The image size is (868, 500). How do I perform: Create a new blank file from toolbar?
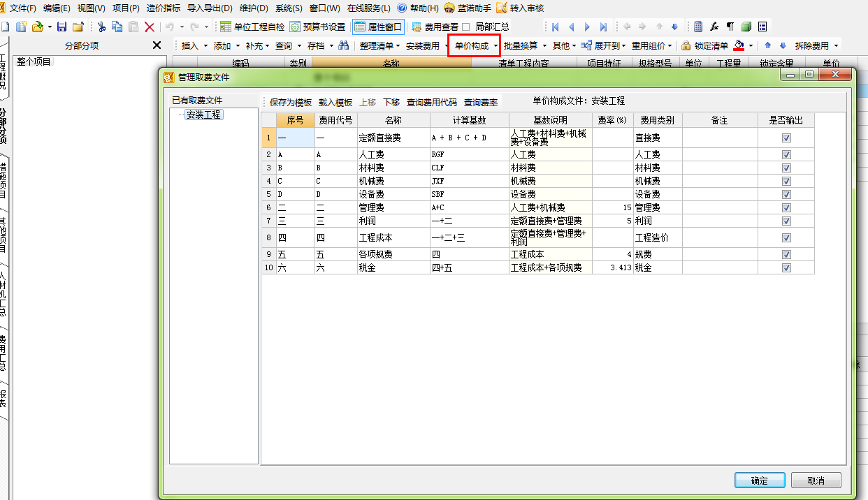pos(6,27)
